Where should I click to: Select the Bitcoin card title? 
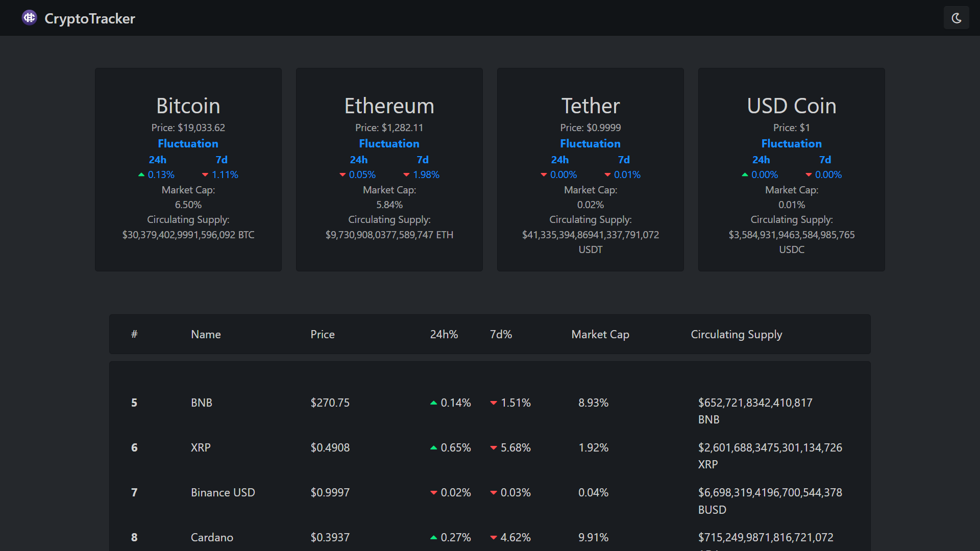(x=188, y=106)
